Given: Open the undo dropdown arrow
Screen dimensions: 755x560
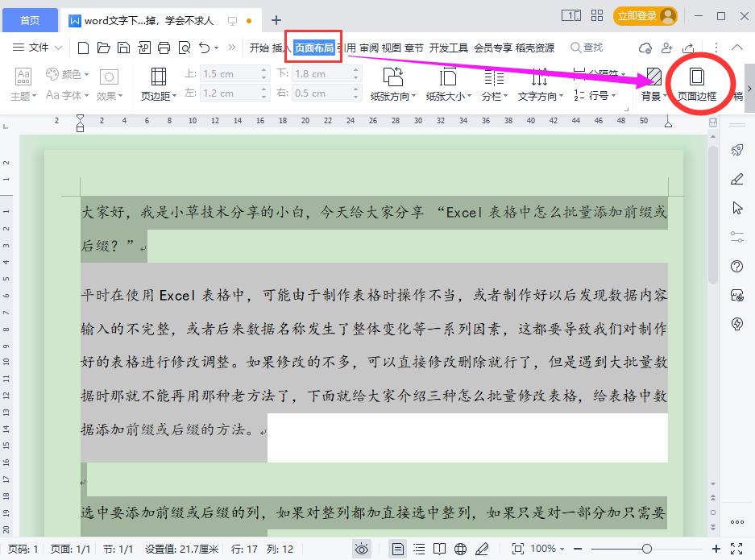Looking at the screenshot, I should click(217, 48).
